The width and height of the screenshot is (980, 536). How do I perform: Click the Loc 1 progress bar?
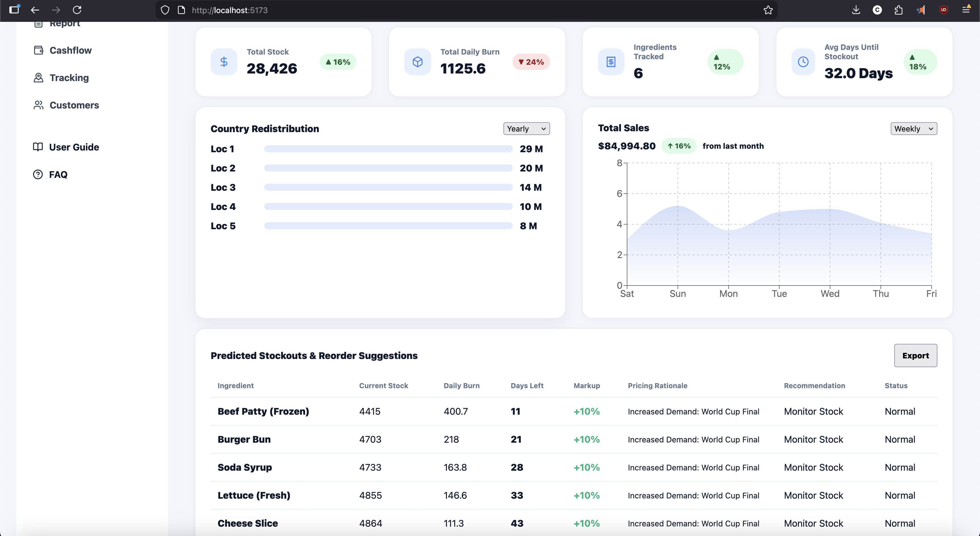(388, 149)
